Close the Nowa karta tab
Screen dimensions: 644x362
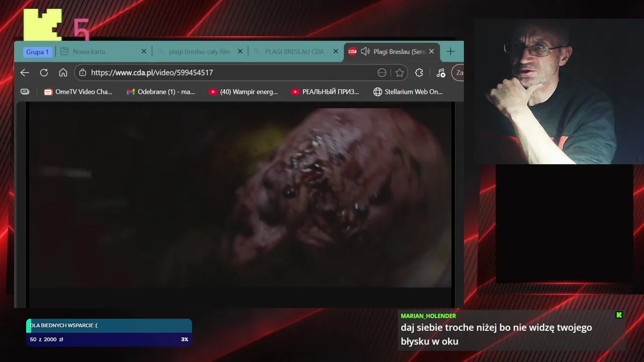point(144,52)
